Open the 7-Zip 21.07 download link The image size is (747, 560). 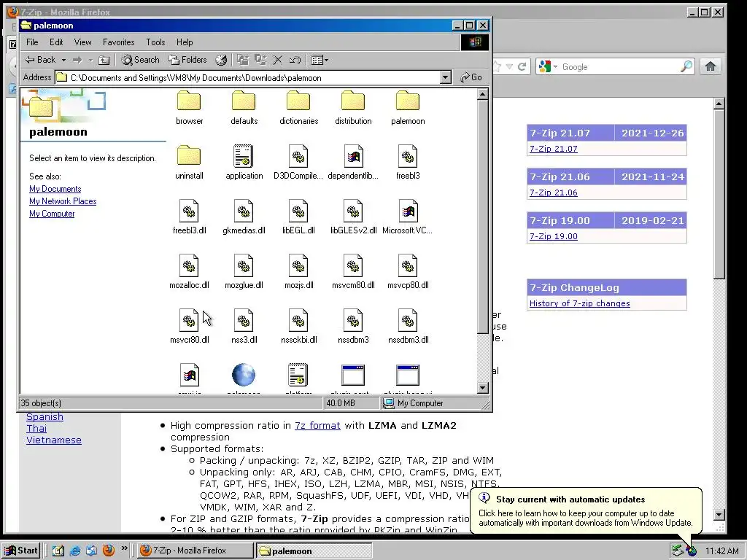(x=554, y=149)
